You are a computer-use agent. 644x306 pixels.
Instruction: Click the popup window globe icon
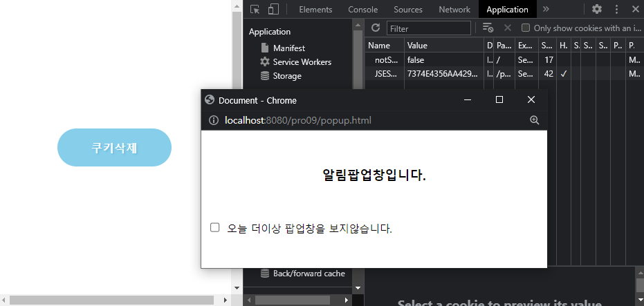click(x=210, y=99)
